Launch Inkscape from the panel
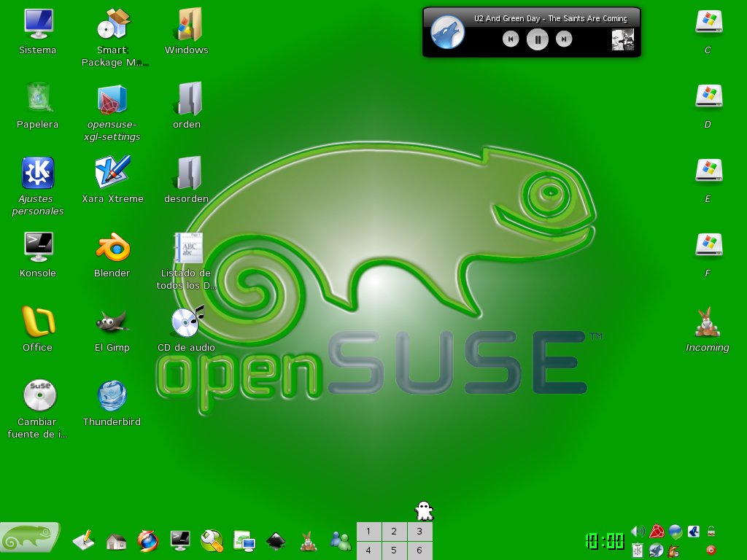747x560 pixels. 276,540
